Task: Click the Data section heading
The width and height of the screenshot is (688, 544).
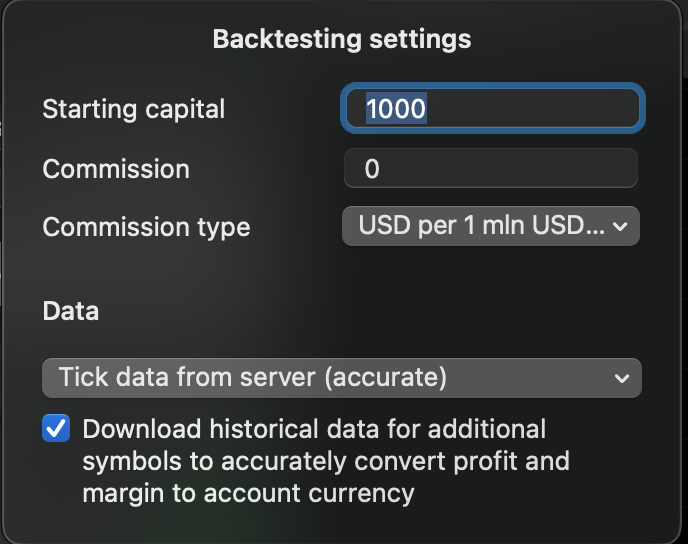Action: (x=71, y=311)
